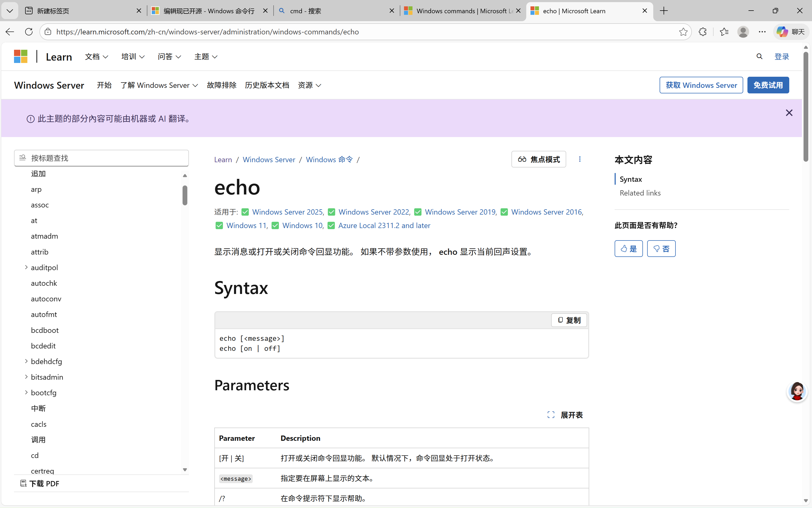812x508 pixels.
Task: Click the favorite star in address bar
Action: pyautogui.click(x=683, y=31)
